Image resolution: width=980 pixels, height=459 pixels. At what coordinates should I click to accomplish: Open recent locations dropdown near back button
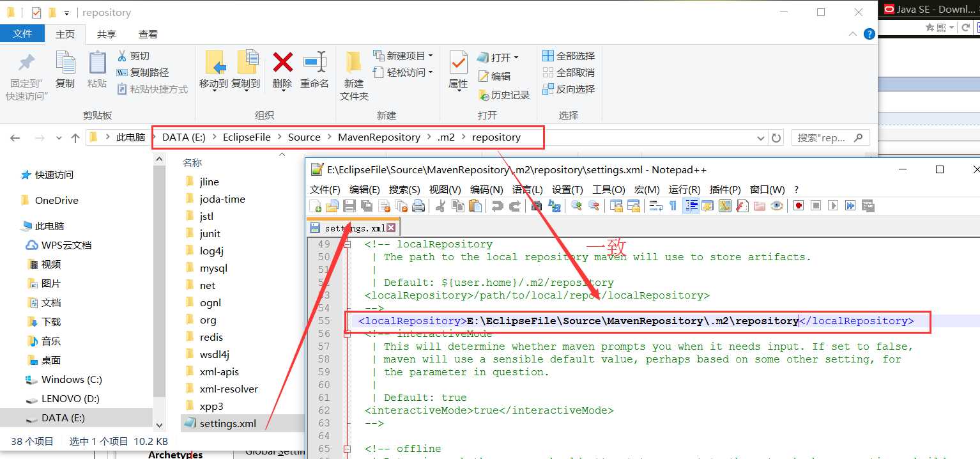coord(59,138)
